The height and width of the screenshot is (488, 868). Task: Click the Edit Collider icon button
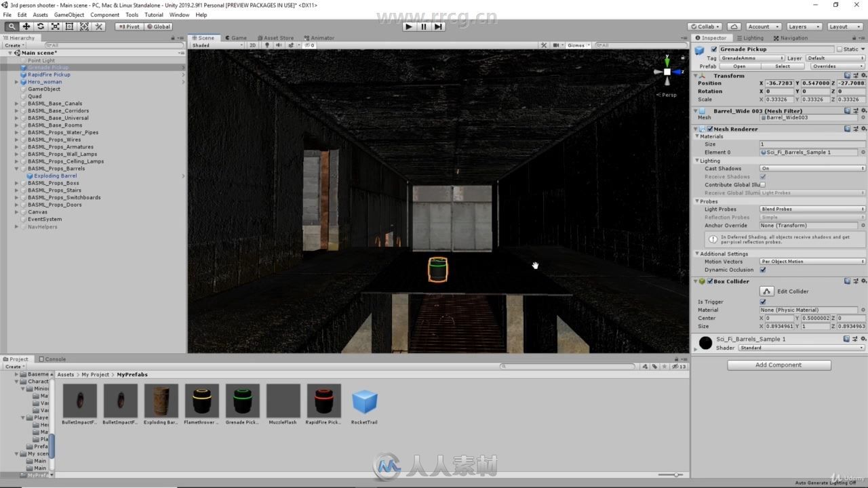[766, 291]
